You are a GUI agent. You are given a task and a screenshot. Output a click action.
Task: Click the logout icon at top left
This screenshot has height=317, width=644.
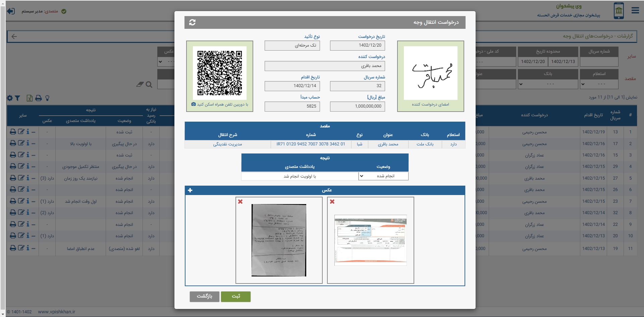point(11,11)
